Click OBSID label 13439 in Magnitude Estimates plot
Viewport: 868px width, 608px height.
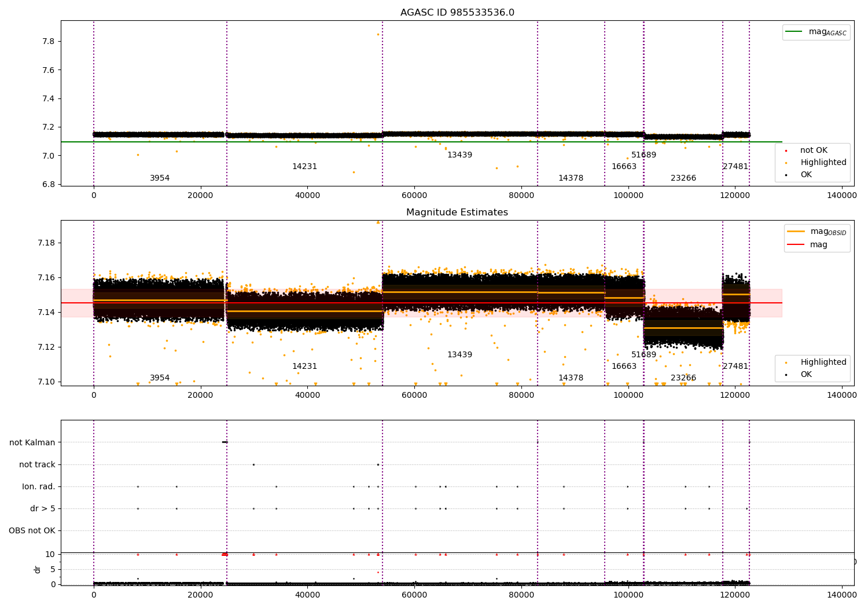pyautogui.click(x=459, y=355)
